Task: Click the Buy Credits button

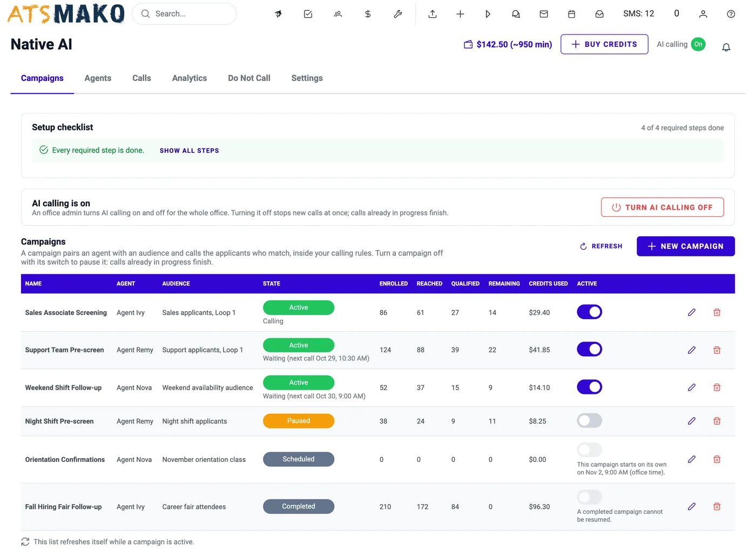Action: (604, 44)
